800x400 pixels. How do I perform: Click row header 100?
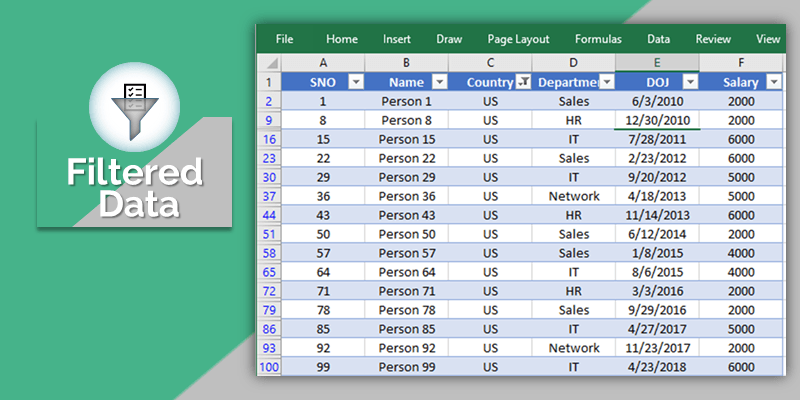[x=269, y=367]
